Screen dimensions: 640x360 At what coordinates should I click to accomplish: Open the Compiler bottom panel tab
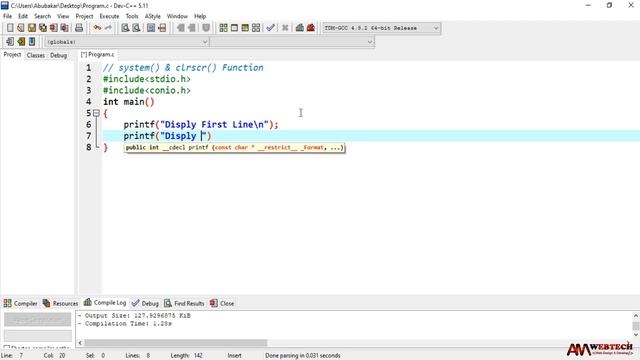(x=20, y=303)
